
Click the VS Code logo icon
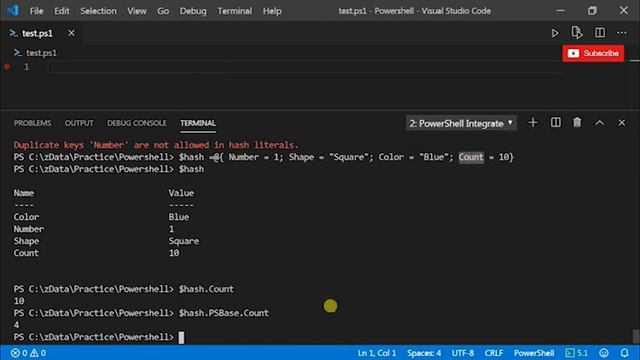coord(13,10)
